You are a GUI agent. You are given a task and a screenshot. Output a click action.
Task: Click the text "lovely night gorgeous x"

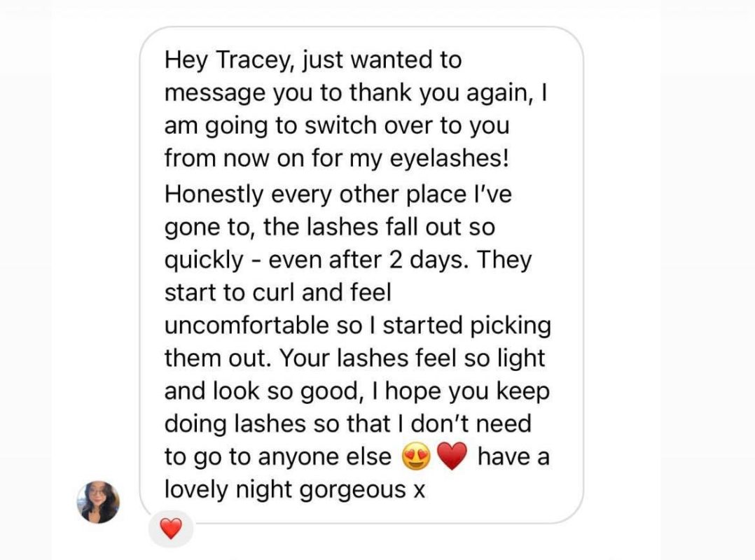[295, 490]
